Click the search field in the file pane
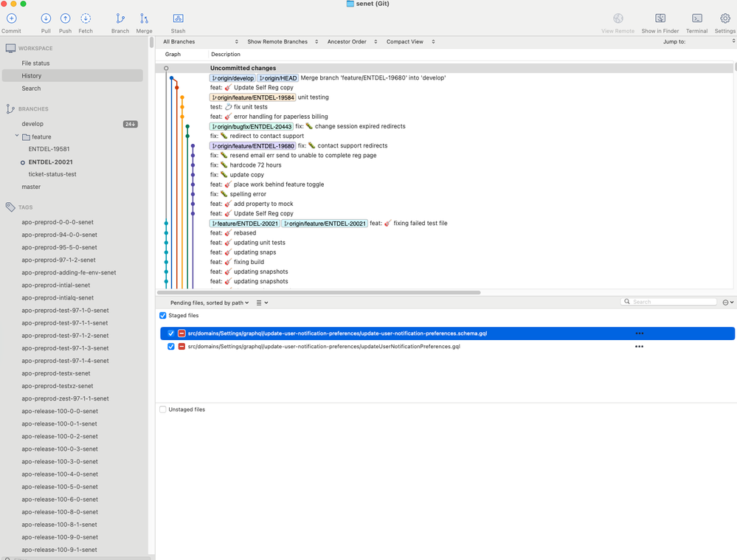The width and height of the screenshot is (737, 560). pyautogui.click(x=669, y=302)
